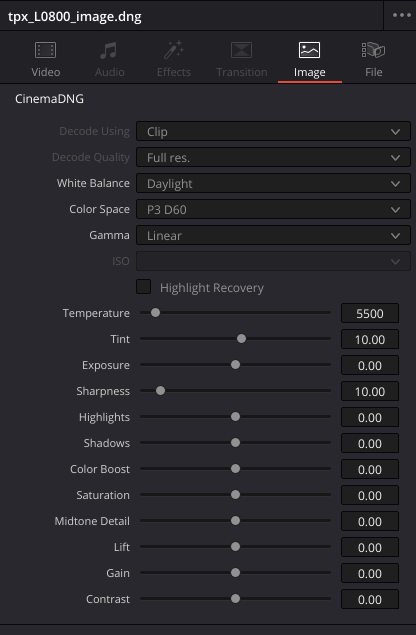Click the Sharpness slider knob

click(x=160, y=390)
